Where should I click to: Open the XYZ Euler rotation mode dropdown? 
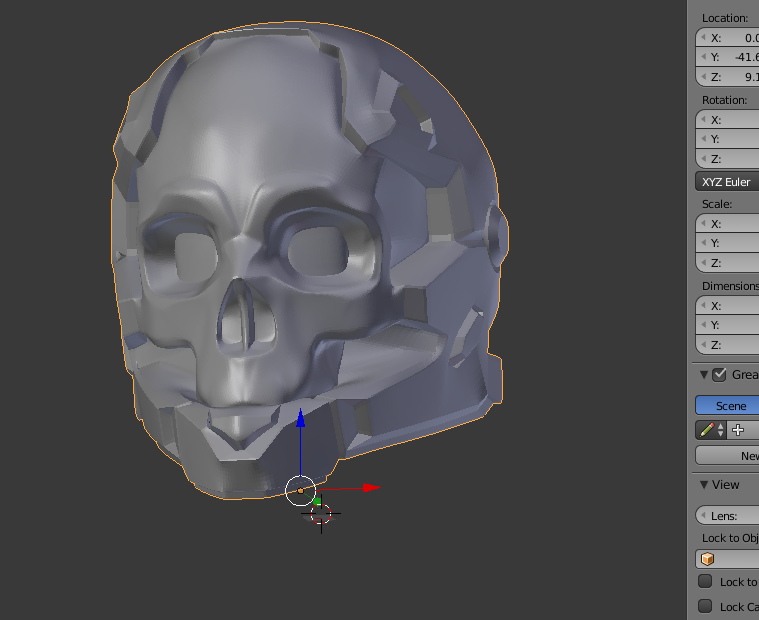[x=727, y=181]
